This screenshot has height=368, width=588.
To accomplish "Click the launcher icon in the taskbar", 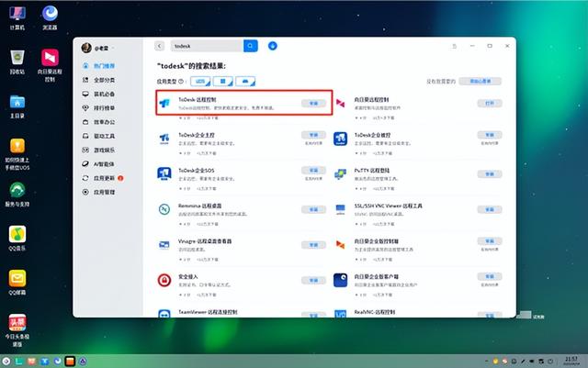I will click(6, 362).
